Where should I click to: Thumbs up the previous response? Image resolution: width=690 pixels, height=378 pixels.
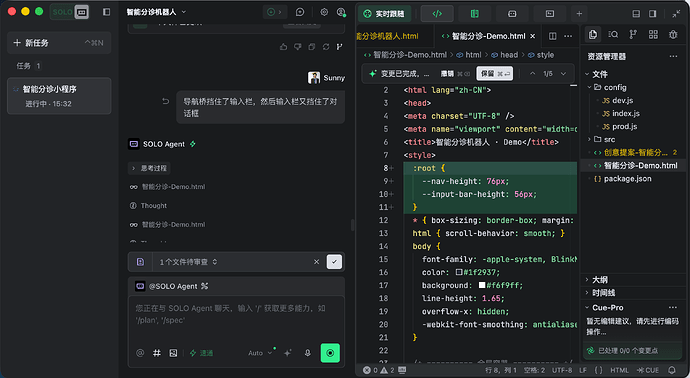tap(283, 47)
